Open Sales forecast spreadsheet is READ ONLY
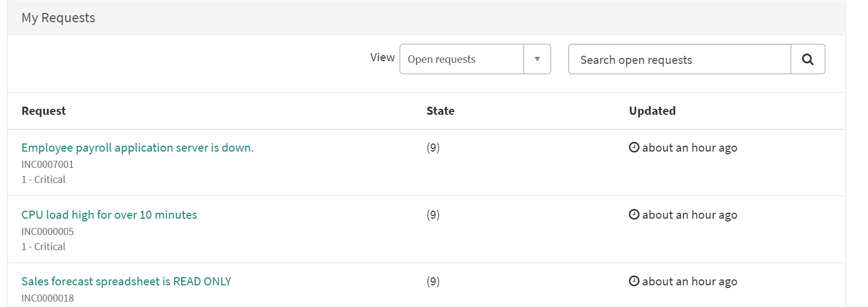Viewport: 868px width, 307px height. (126, 282)
